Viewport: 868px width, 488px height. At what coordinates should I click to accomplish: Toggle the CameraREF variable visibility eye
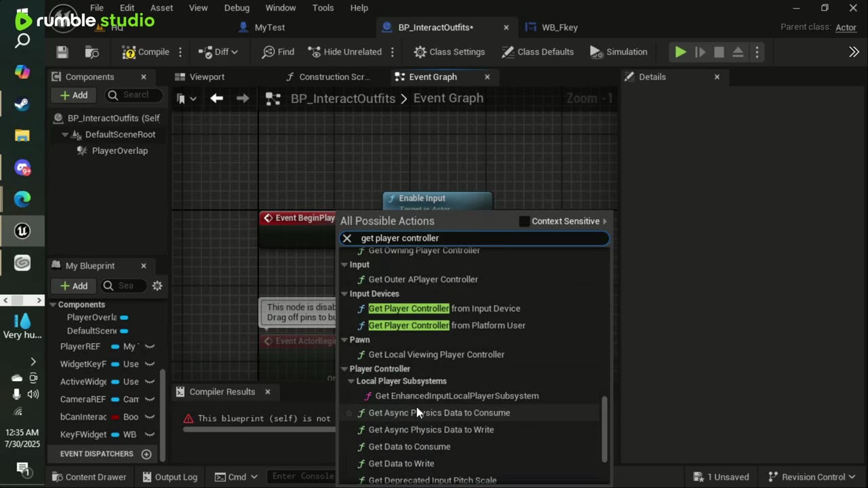150,399
